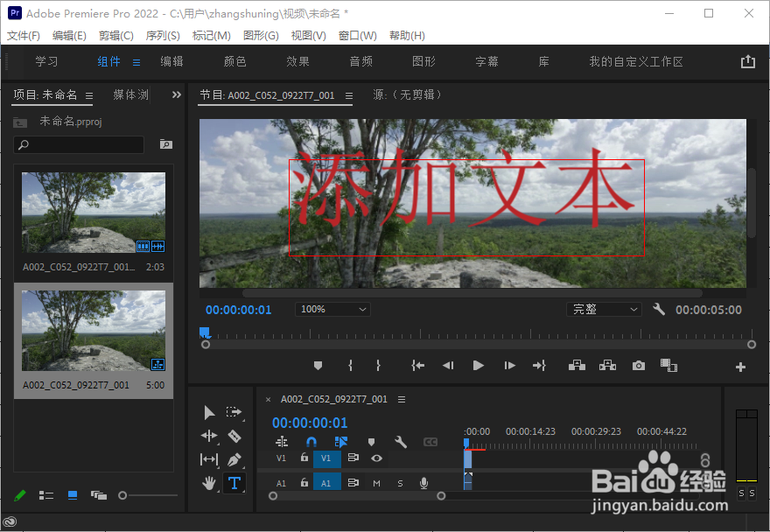Click the Lift button
The width and height of the screenshot is (770, 532).
click(x=577, y=366)
